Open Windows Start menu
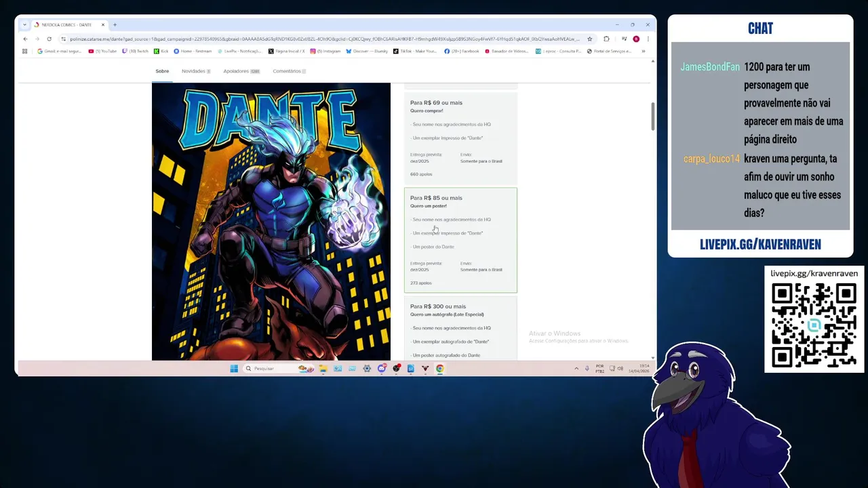This screenshot has height=488, width=868. [x=234, y=369]
